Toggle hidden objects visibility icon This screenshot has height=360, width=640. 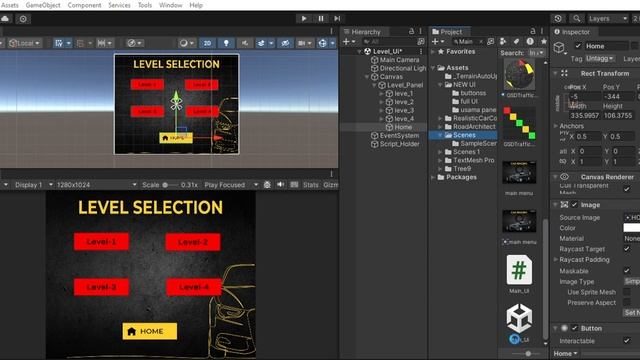[285, 43]
